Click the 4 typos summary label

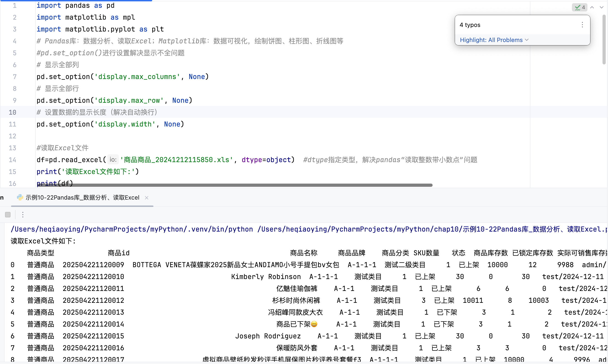470,25
